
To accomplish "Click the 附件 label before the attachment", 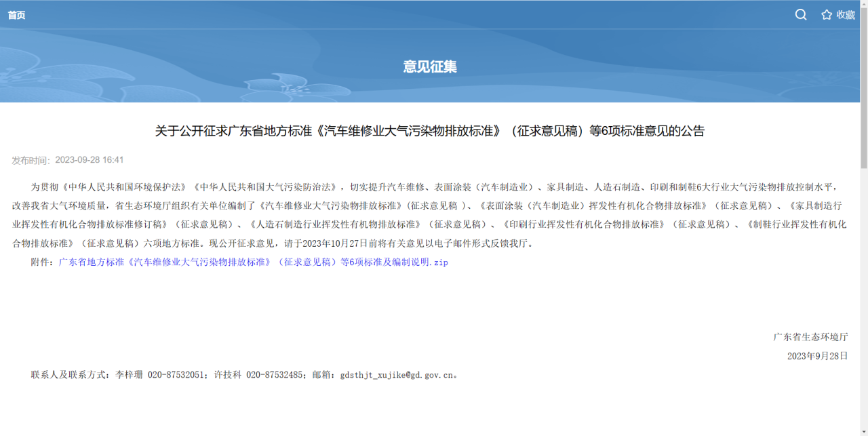I will click(x=41, y=262).
